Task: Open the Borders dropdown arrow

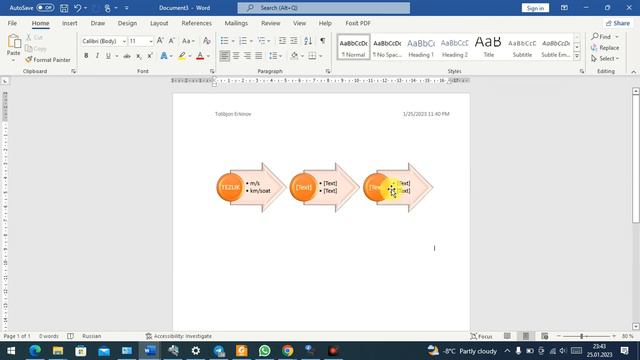Action: coord(321,56)
